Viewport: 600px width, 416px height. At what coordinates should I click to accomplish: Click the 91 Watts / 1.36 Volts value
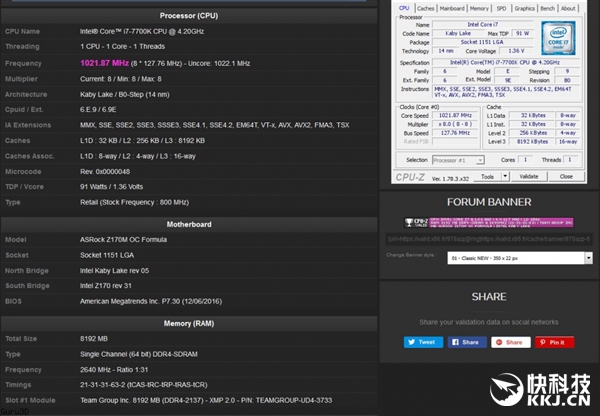[111, 187]
